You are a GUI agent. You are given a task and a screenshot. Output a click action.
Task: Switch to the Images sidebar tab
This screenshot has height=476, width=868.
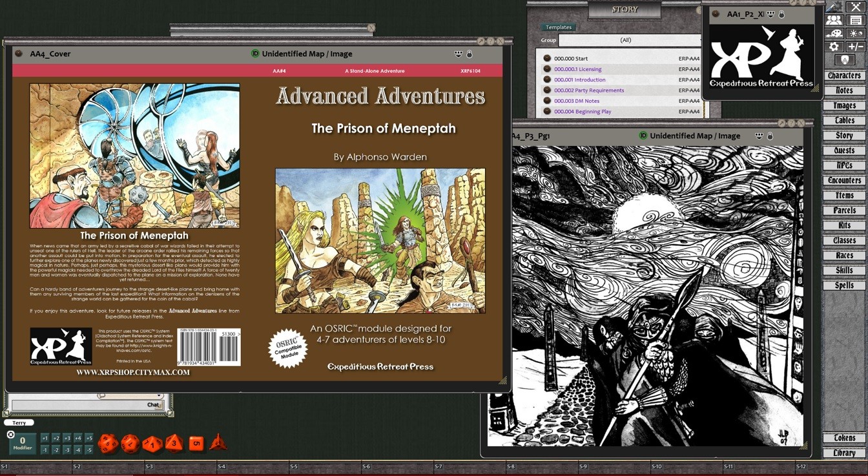(845, 105)
